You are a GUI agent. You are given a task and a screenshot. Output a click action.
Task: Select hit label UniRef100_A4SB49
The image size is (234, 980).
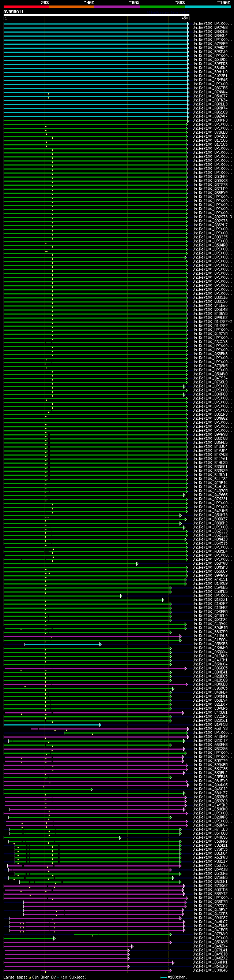click(x=210, y=737)
